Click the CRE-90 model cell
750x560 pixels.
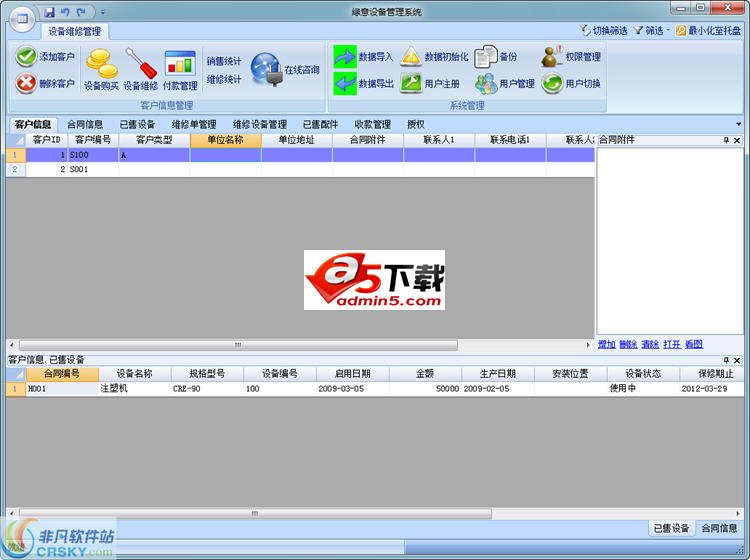tap(207, 388)
